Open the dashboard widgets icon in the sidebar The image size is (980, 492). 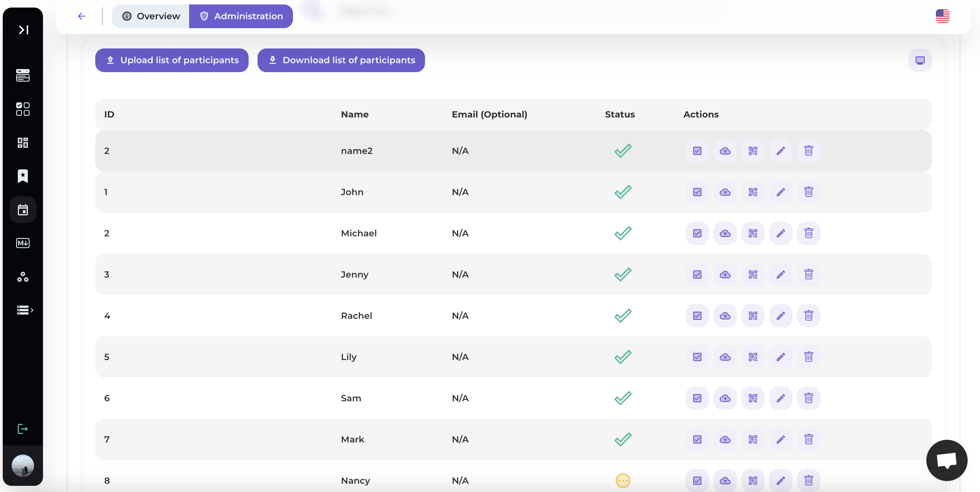(23, 143)
